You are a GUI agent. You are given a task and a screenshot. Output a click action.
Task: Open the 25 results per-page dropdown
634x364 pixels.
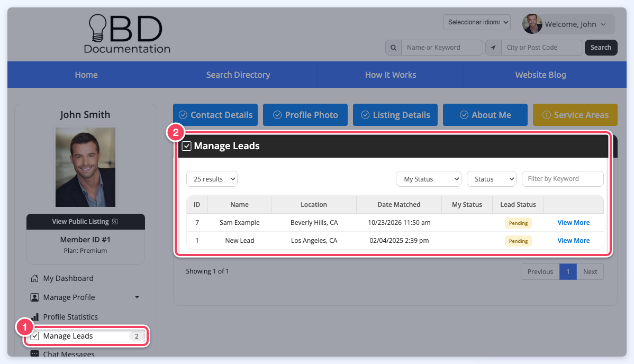point(212,179)
